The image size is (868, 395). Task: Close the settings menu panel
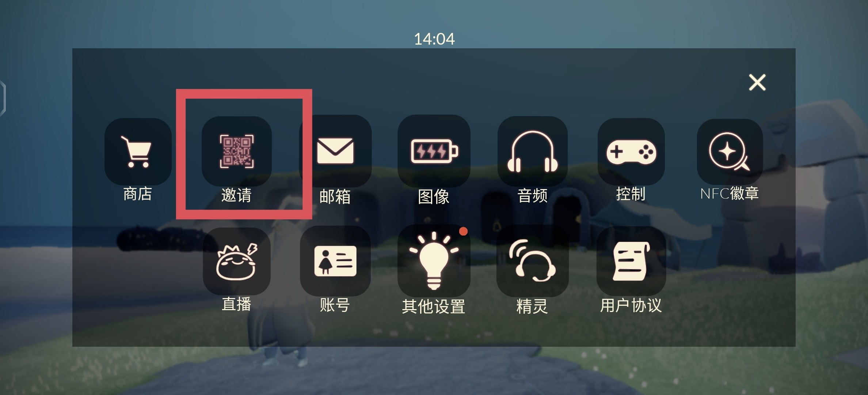[757, 82]
